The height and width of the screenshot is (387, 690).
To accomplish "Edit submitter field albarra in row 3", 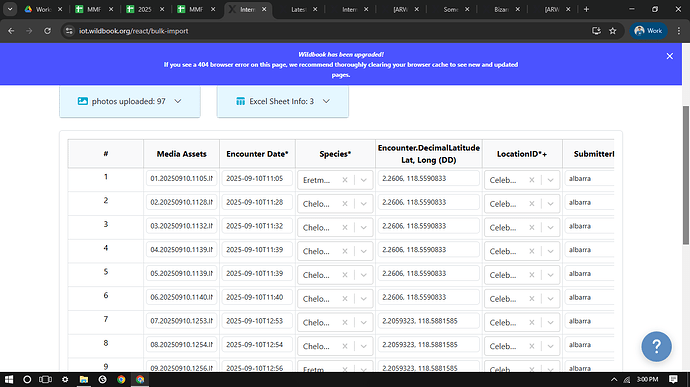I will coord(590,226).
